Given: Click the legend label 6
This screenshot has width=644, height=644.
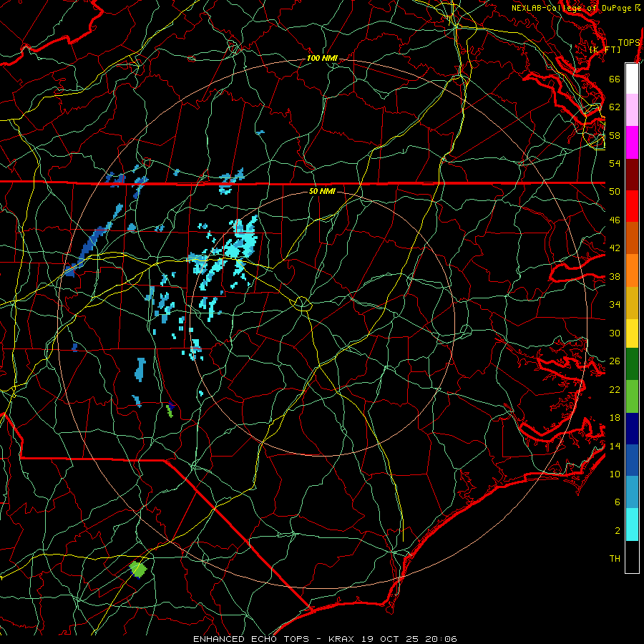Looking at the screenshot, I should (x=618, y=502).
